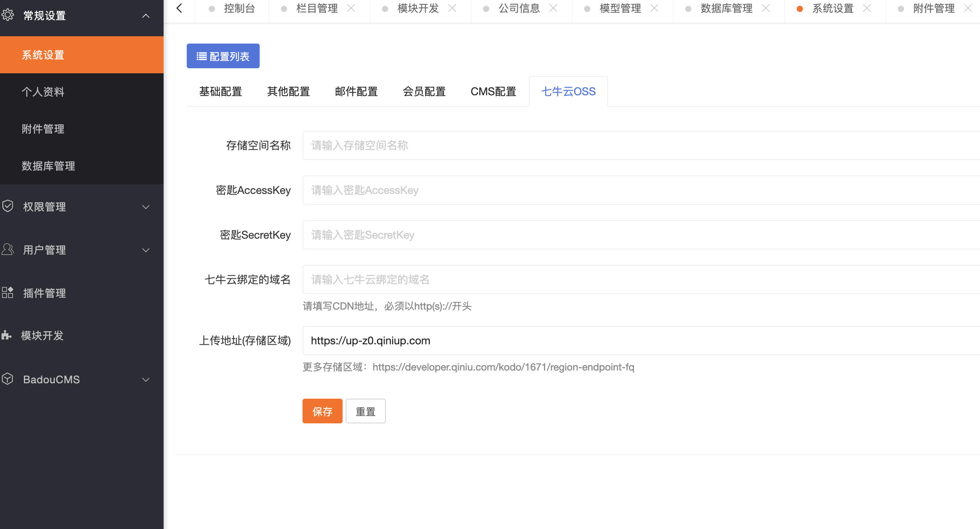Select the 用户管理 user icon
This screenshot has width=980, height=529.
click(8, 250)
